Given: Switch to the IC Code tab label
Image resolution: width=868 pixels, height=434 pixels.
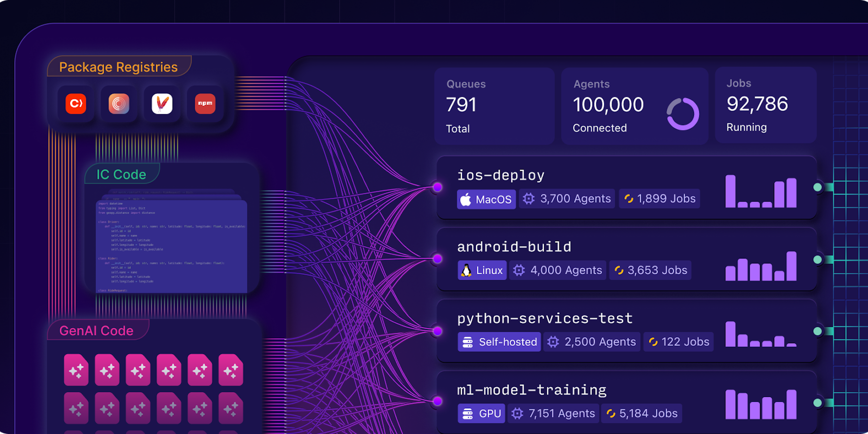Looking at the screenshot, I should [x=121, y=175].
